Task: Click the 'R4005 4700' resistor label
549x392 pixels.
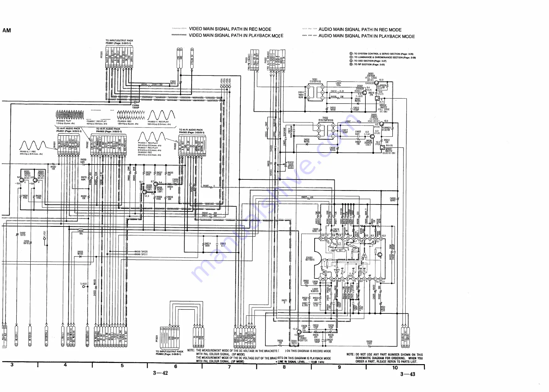Action: point(38,197)
